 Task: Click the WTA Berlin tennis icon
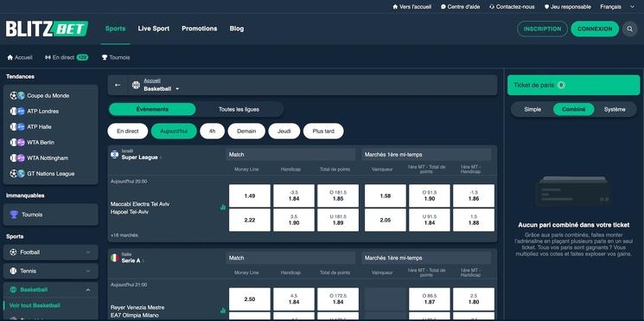tap(14, 143)
